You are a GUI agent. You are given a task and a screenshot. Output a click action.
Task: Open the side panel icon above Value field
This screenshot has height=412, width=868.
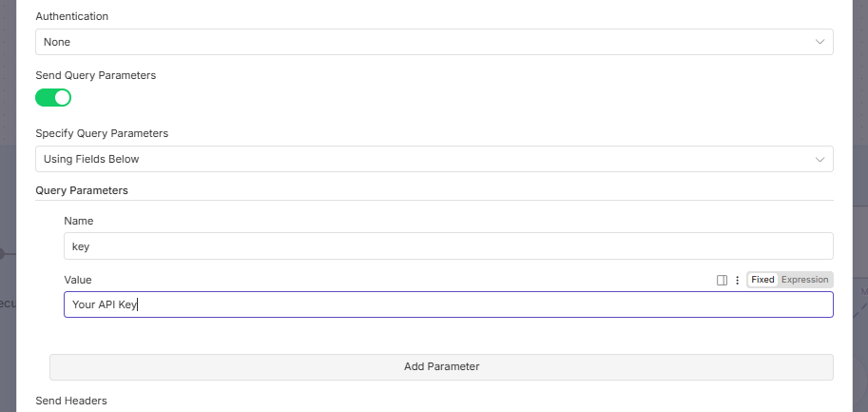[x=722, y=280]
